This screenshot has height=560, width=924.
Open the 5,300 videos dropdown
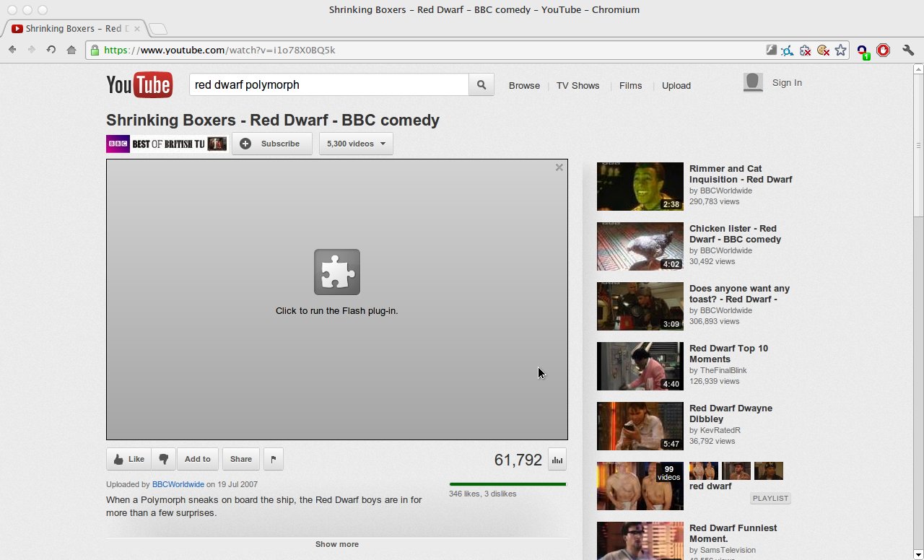(x=356, y=144)
